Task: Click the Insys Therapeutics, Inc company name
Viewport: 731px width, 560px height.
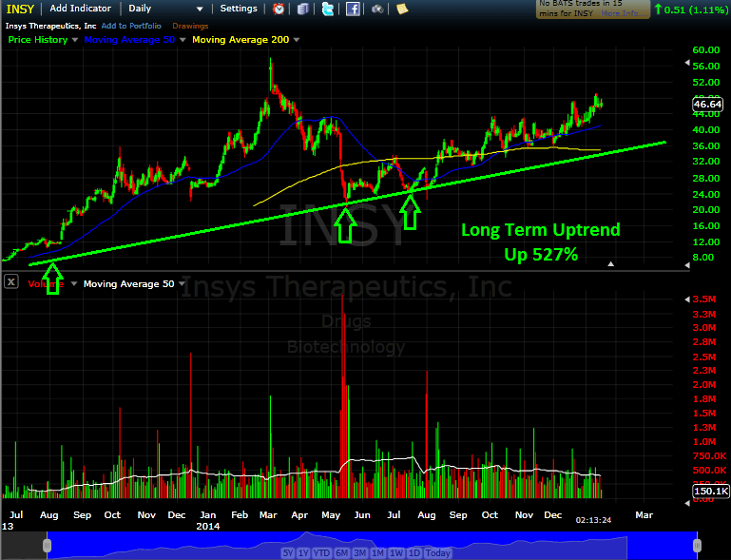Action: (x=50, y=26)
